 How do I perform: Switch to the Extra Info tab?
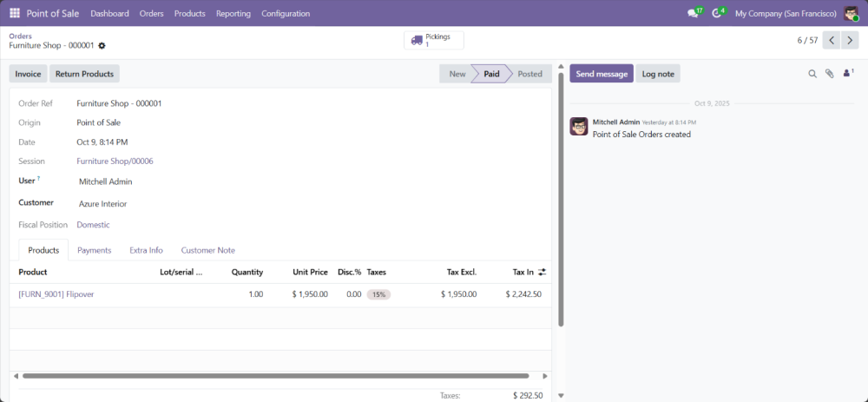pyautogui.click(x=146, y=250)
